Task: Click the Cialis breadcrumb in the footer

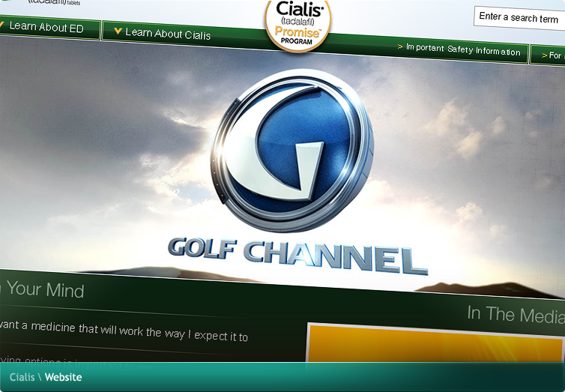Action: tap(22, 377)
